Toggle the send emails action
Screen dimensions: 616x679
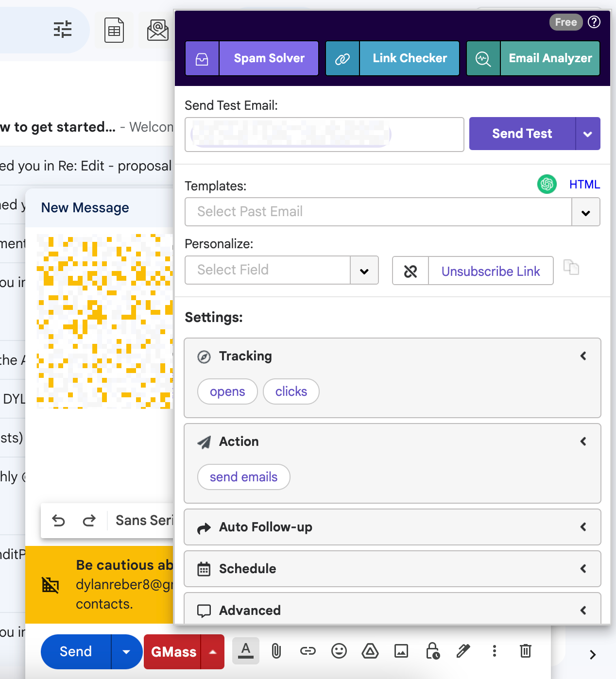[x=243, y=477]
